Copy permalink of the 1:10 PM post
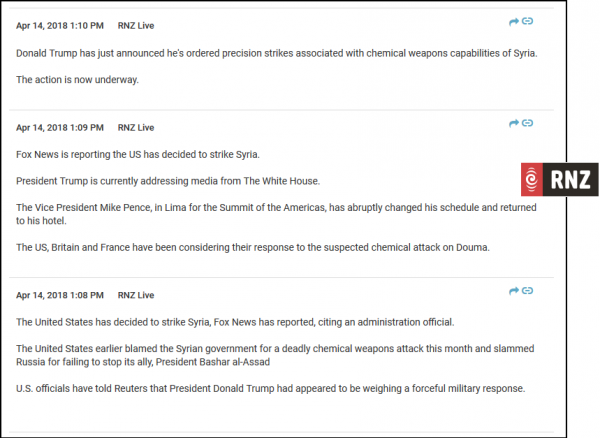The image size is (600, 438). [x=527, y=21]
